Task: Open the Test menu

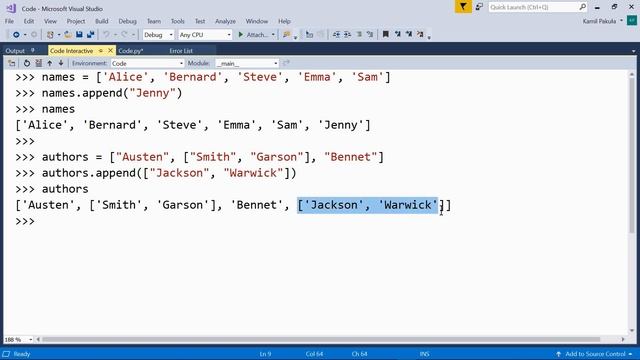Action: (x=200, y=21)
